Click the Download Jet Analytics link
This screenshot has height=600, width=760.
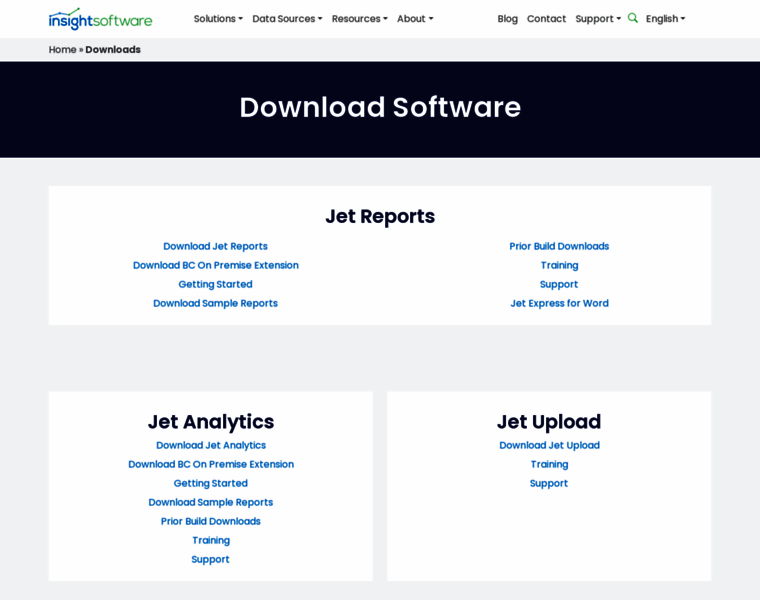211,445
